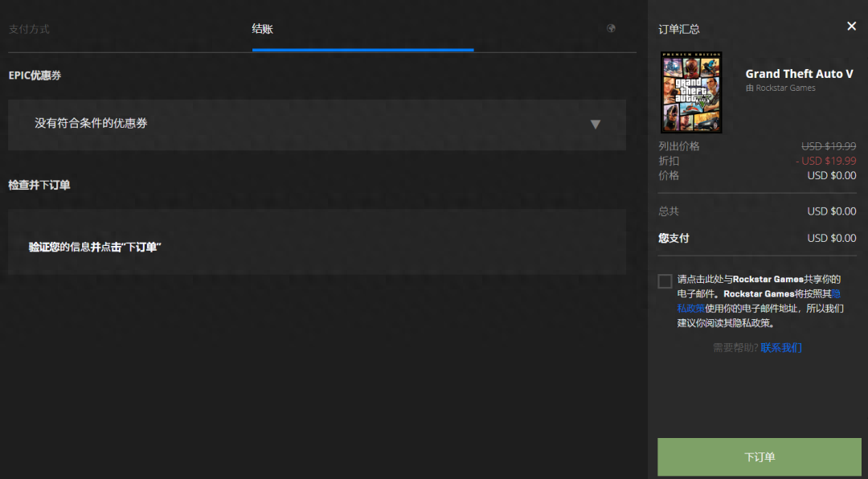Click the Grand Theft Auto V title

tap(799, 74)
